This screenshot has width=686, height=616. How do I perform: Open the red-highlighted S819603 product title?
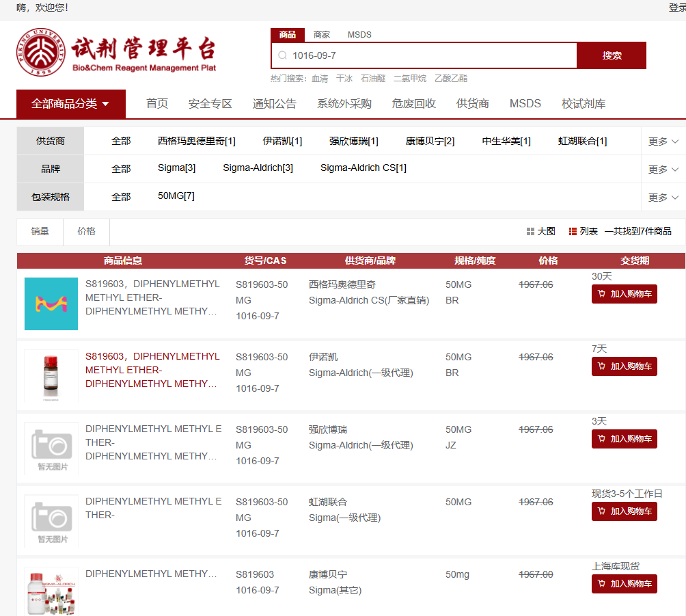click(x=152, y=370)
